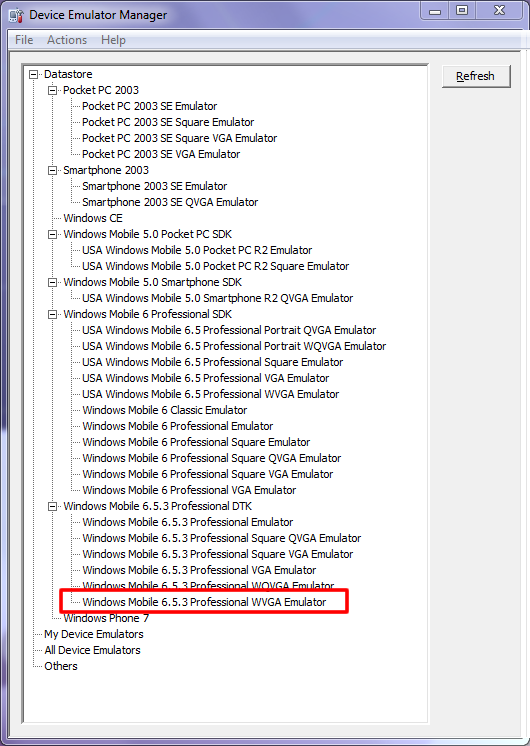Maximize the Device Emulator Manager window
The image size is (530, 746).
click(x=462, y=10)
